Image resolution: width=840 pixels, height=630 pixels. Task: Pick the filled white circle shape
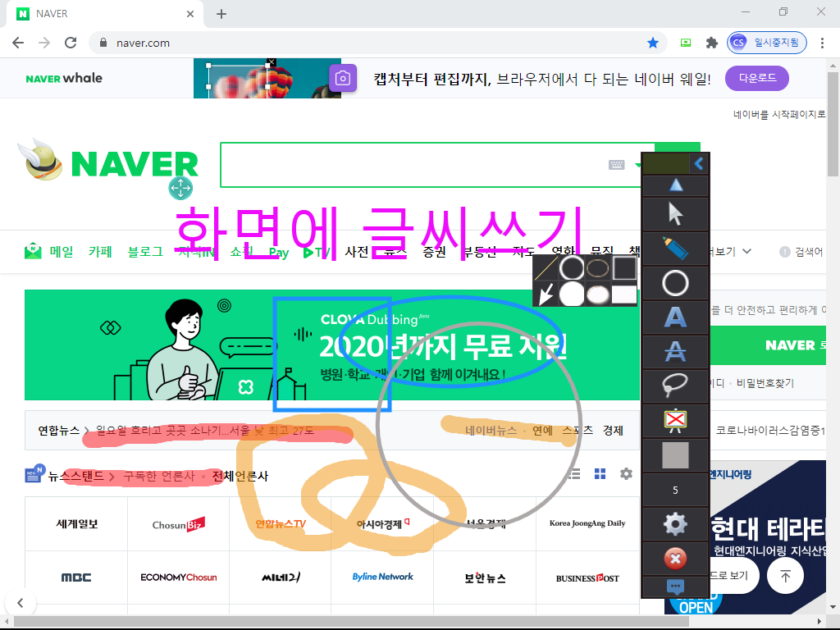click(x=572, y=294)
